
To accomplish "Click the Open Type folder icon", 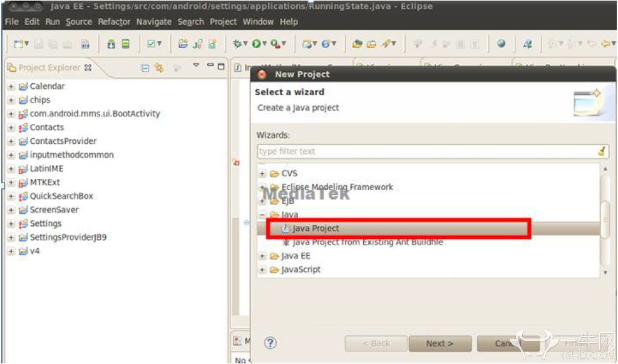I will [x=358, y=44].
